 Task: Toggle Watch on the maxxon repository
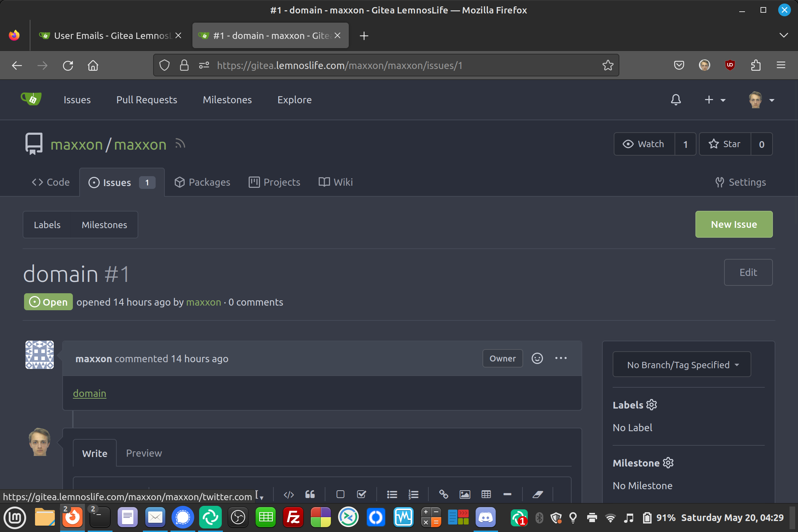click(644, 144)
